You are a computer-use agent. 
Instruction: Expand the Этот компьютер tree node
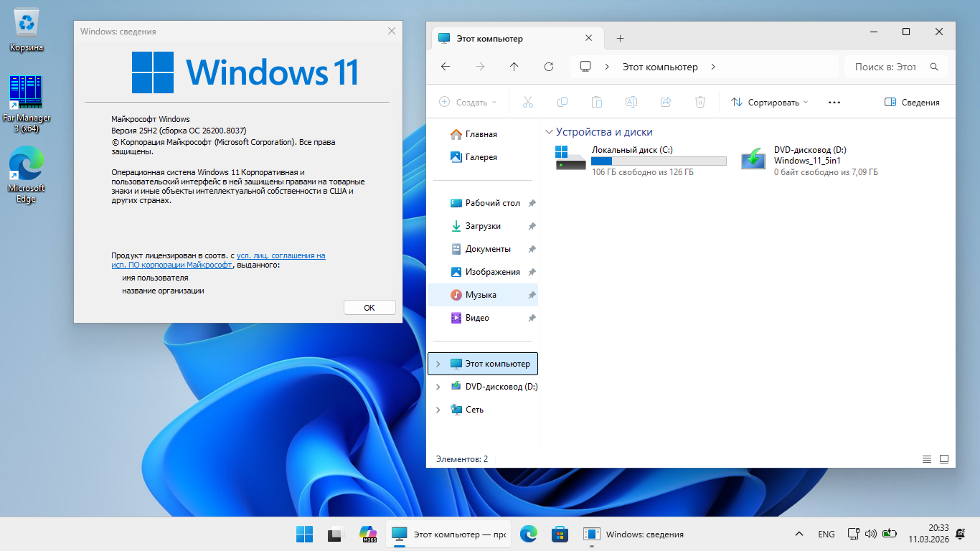tap(438, 364)
